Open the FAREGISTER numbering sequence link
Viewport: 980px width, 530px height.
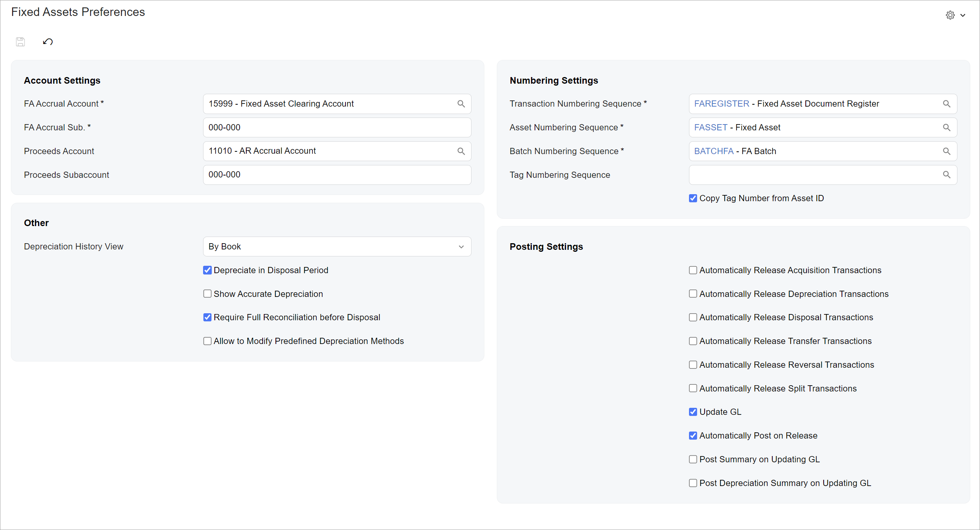click(721, 104)
